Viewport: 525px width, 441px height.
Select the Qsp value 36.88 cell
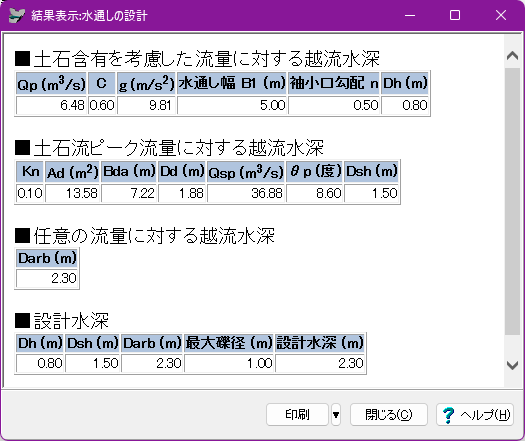[246, 193]
